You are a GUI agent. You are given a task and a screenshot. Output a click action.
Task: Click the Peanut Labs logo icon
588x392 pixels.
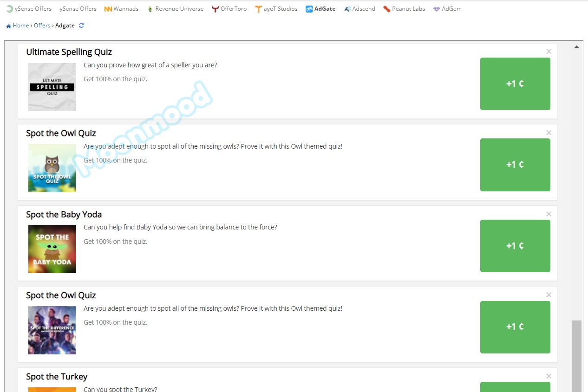coord(386,9)
